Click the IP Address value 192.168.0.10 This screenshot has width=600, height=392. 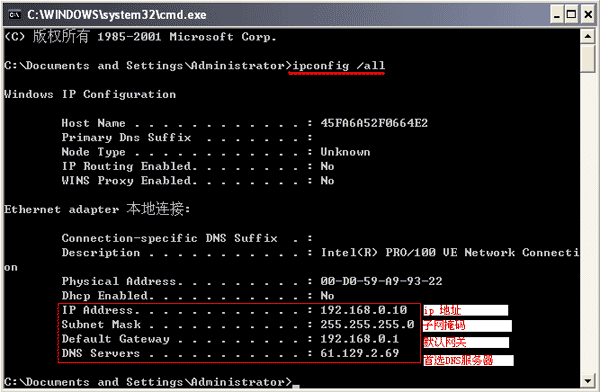pyautogui.click(x=364, y=310)
